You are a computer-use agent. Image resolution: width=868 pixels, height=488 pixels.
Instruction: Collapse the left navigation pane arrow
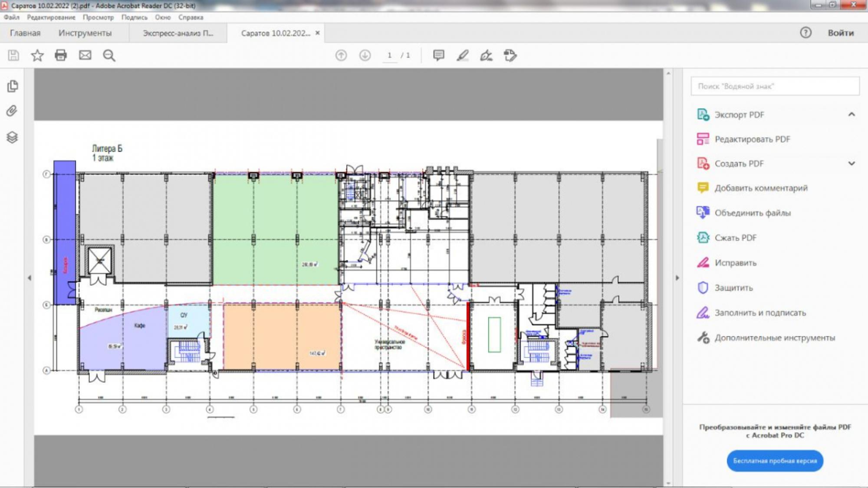29,278
